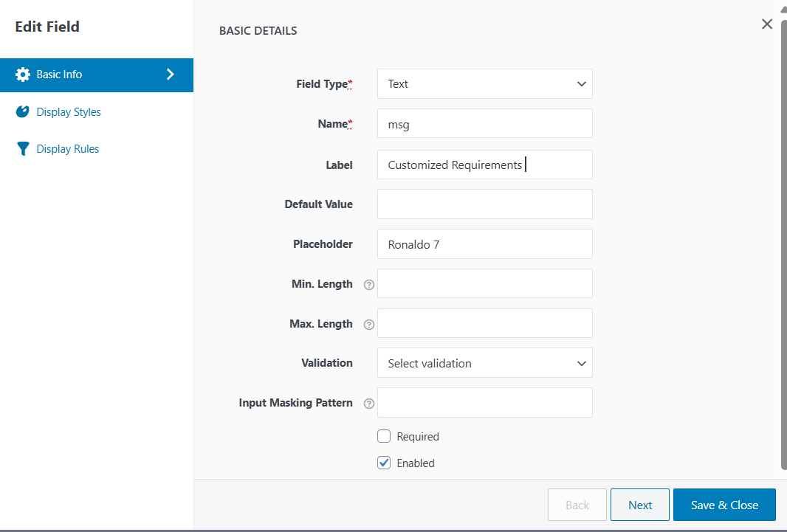
Task: Click inside the Default Value field
Action: [x=484, y=204]
